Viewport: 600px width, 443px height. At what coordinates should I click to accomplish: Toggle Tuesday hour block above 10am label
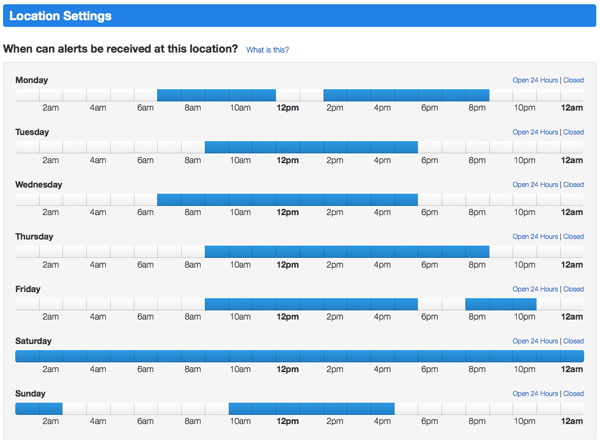tap(240, 147)
